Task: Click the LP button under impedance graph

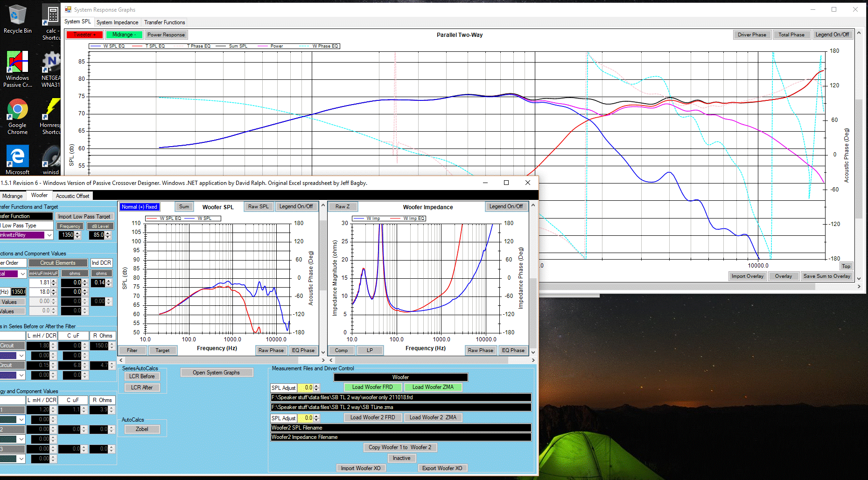Action: click(x=370, y=350)
